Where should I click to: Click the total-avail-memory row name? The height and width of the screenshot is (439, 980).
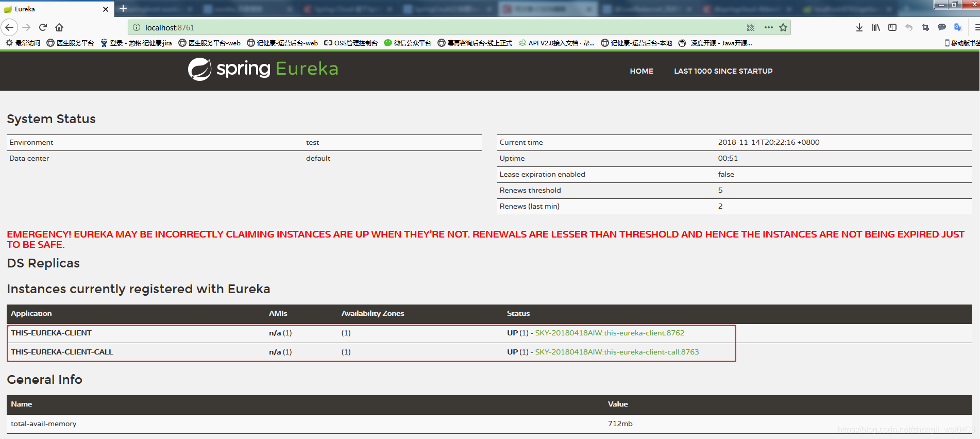[44, 424]
